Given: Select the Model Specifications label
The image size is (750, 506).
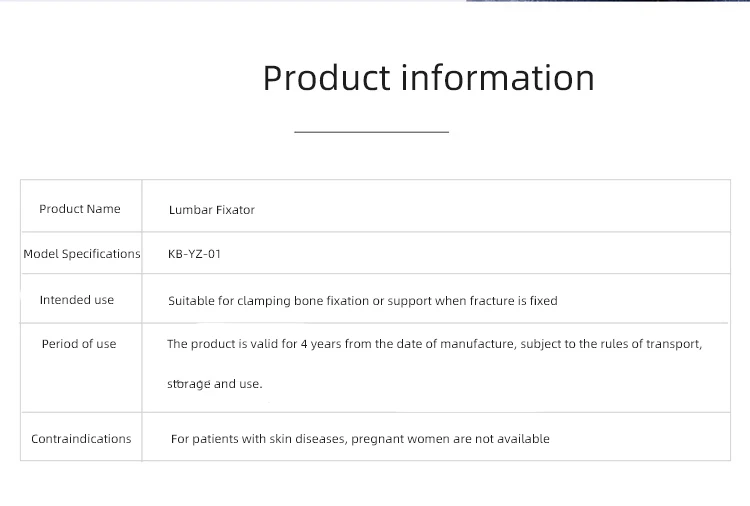Looking at the screenshot, I should coord(82,254).
